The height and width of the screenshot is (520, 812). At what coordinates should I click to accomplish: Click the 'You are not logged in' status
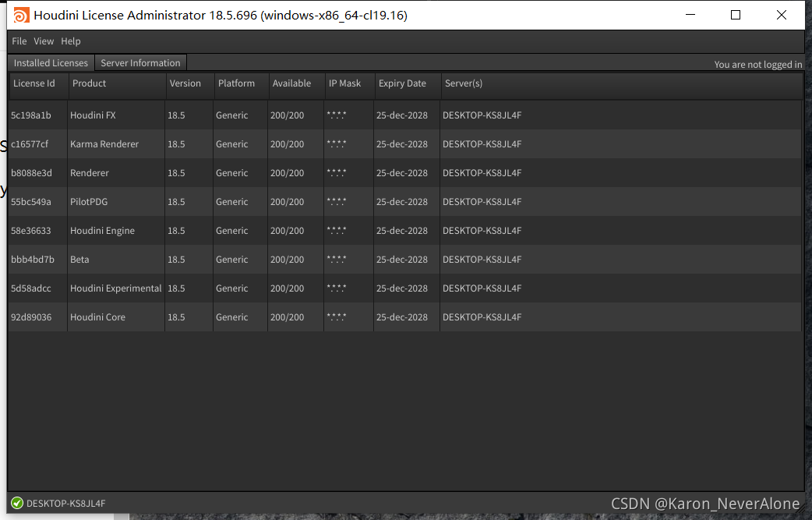coord(757,64)
